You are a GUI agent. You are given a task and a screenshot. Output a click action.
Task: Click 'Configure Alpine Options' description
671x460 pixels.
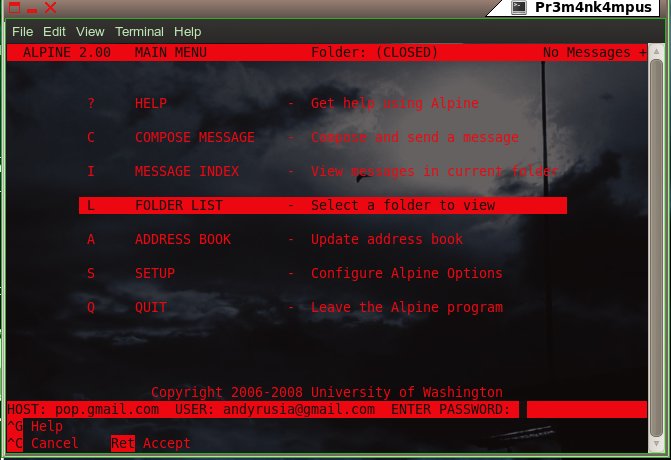tap(407, 273)
